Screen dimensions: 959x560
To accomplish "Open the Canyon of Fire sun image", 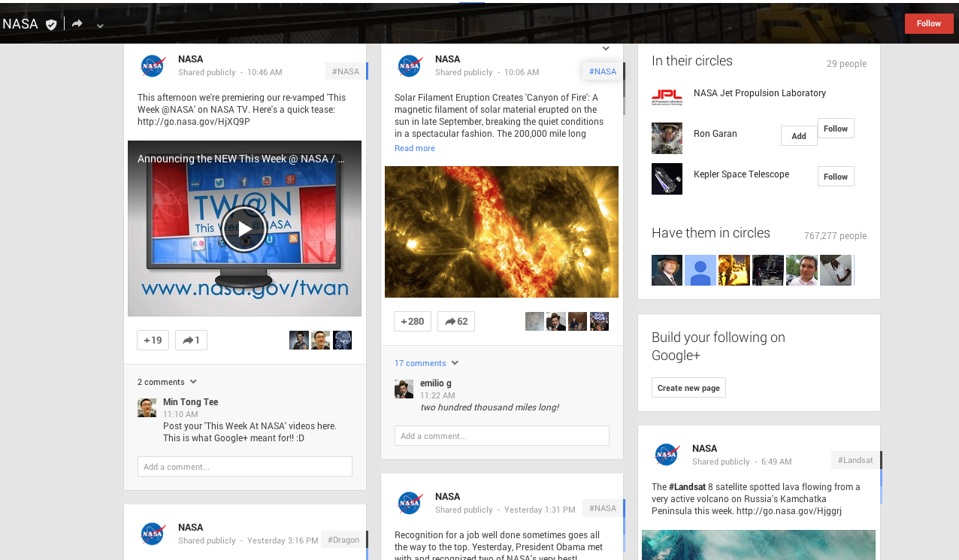I will pyautogui.click(x=501, y=232).
